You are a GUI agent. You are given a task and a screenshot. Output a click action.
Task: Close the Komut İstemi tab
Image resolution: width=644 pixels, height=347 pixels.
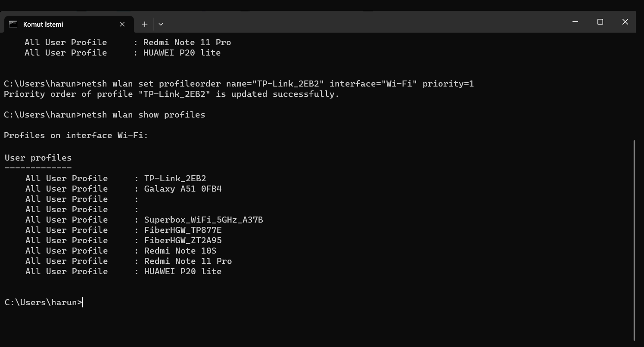pyautogui.click(x=122, y=24)
